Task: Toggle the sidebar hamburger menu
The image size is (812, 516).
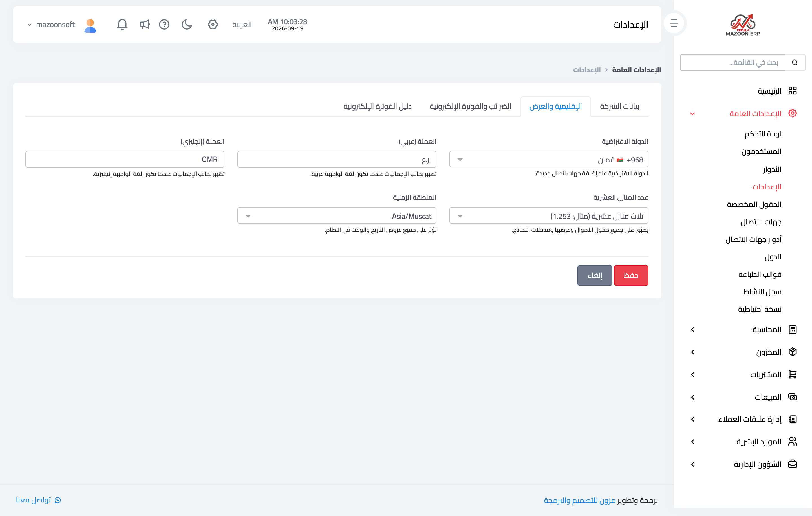Action: click(674, 23)
